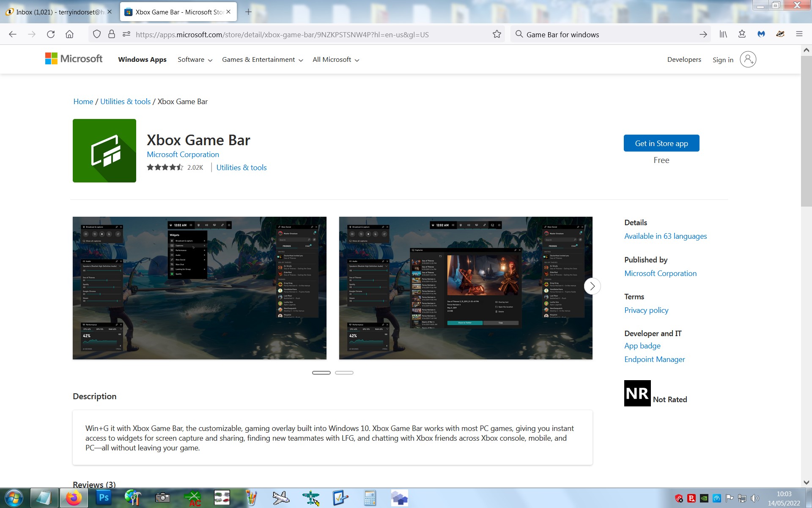The width and height of the screenshot is (812, 508).
Task: Click the Microsoft logo
Action: pos(74,59)
